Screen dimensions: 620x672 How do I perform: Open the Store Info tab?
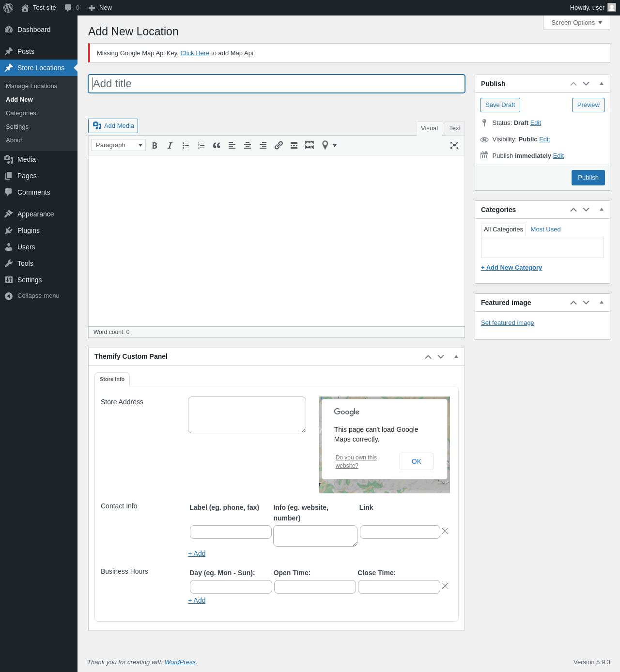click(x=112, y=379)
